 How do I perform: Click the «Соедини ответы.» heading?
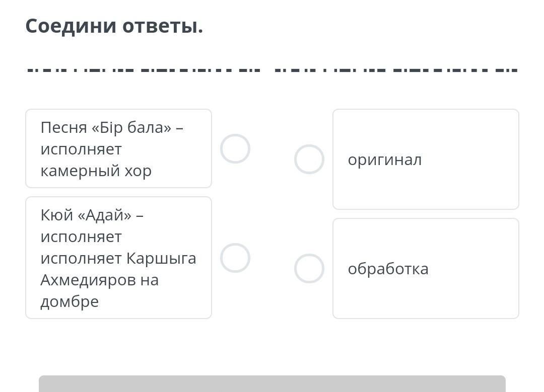point(114,26)
